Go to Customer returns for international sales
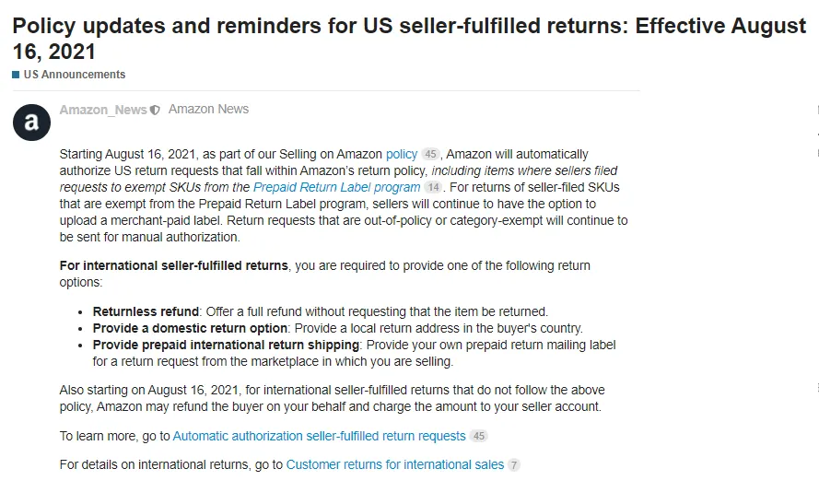Viewport: 819px width, 504px height. point(395,465)
